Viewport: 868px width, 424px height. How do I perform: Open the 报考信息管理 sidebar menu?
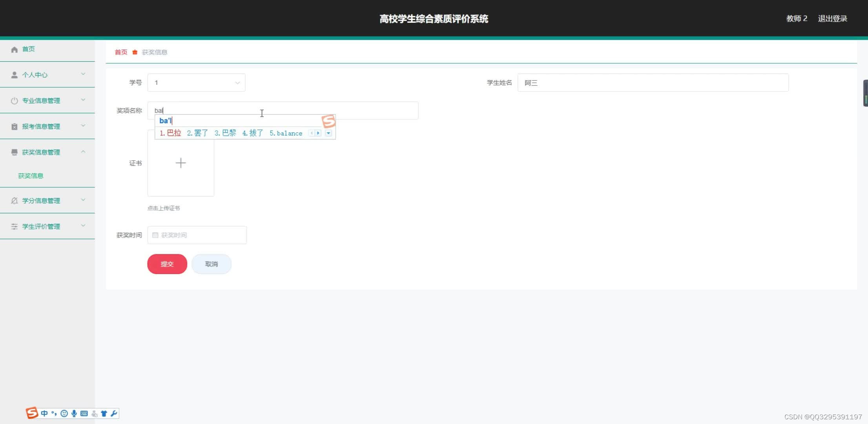[x=47, y=126]
